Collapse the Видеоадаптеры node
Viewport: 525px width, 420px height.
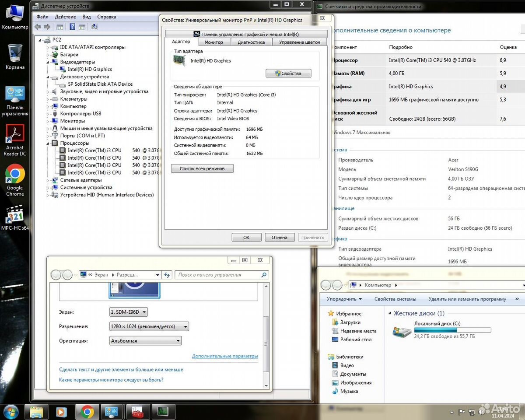coord(48,62)
